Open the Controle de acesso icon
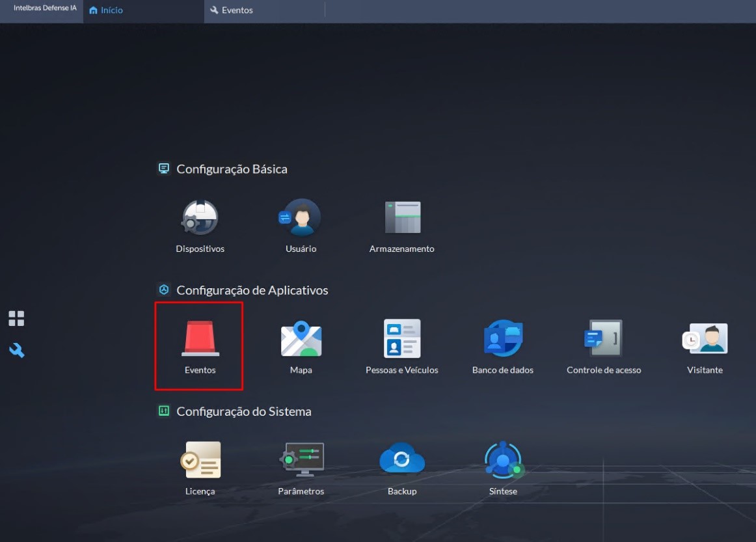 (x=603, y=338)
